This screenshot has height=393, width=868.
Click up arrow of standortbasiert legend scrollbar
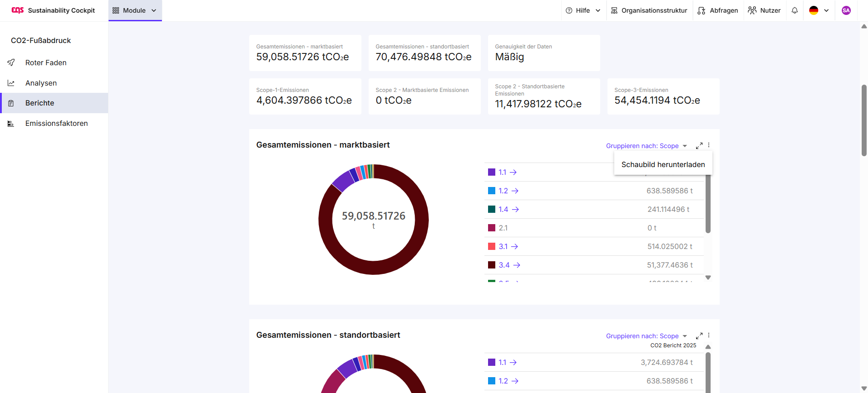[708, 347]
